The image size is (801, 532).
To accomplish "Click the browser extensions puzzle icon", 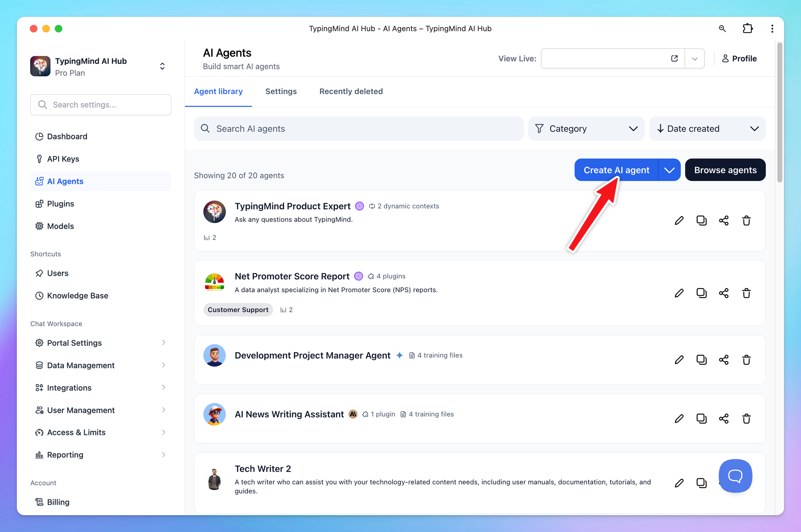I will click(747, 29).
